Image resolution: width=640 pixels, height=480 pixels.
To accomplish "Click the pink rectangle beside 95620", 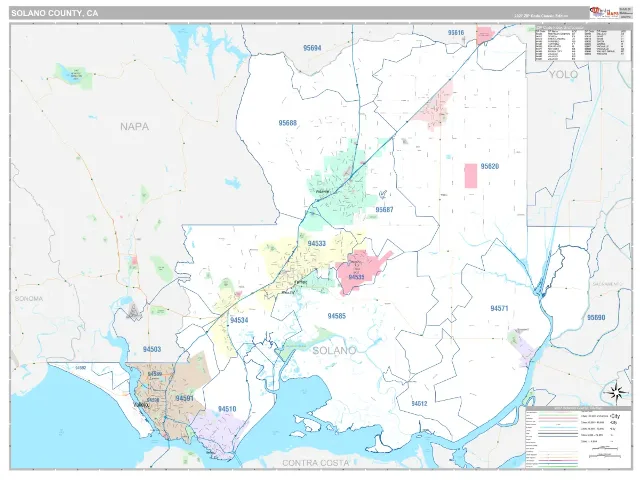I will click(471, 176).
